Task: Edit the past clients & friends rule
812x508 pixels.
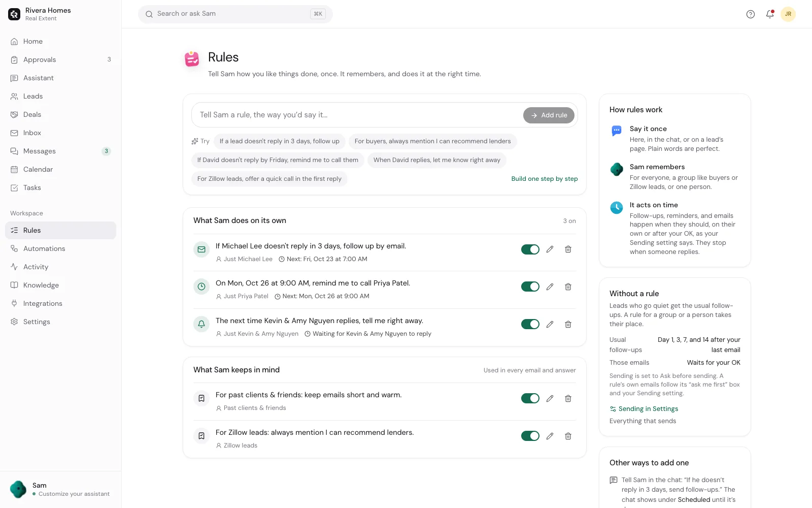Action: tap(550, 399)
